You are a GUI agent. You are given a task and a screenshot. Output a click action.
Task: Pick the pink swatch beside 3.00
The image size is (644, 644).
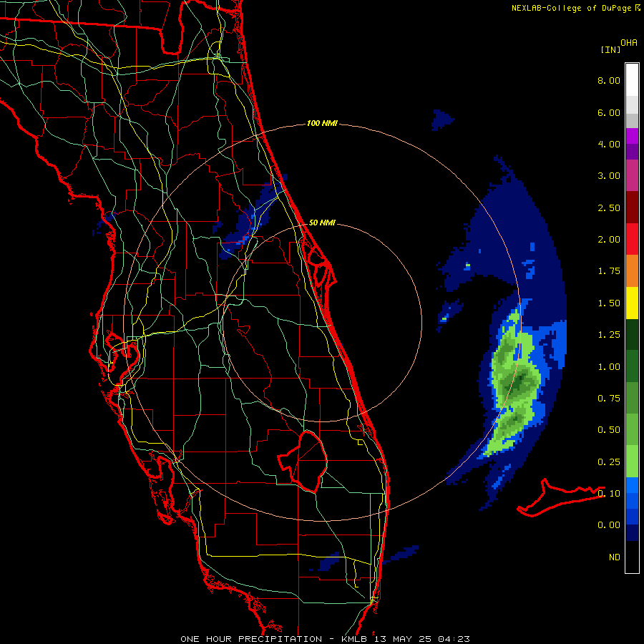pyautogui.click(x=632, y=176)
